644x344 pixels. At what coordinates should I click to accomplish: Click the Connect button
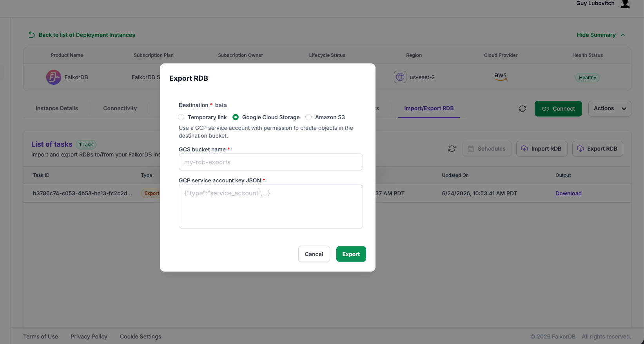pos(558,109)
